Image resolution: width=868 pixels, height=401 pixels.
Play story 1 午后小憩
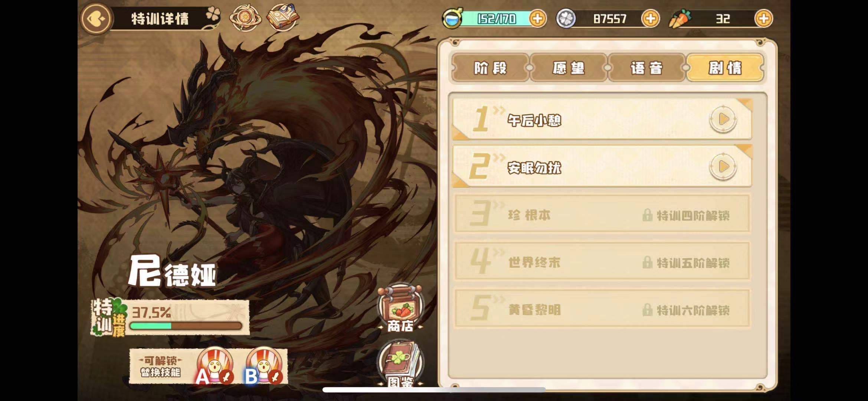[x=723, y=119]
